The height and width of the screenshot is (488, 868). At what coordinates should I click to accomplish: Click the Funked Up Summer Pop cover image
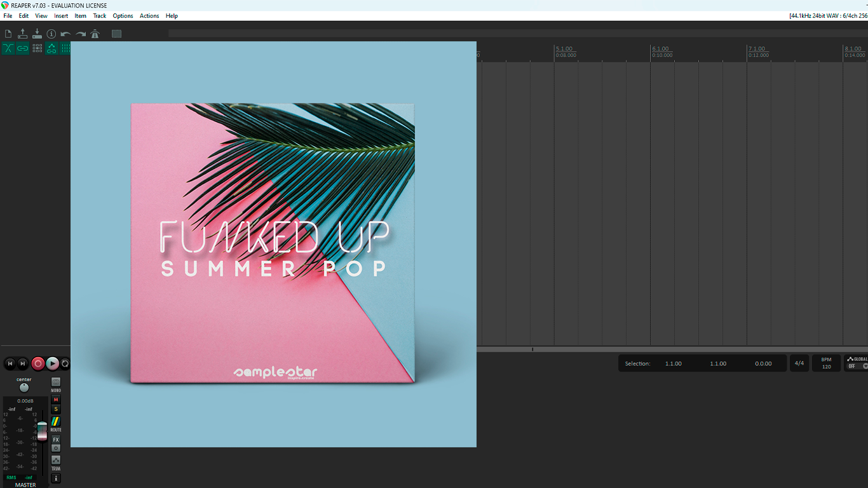[273, 244]
